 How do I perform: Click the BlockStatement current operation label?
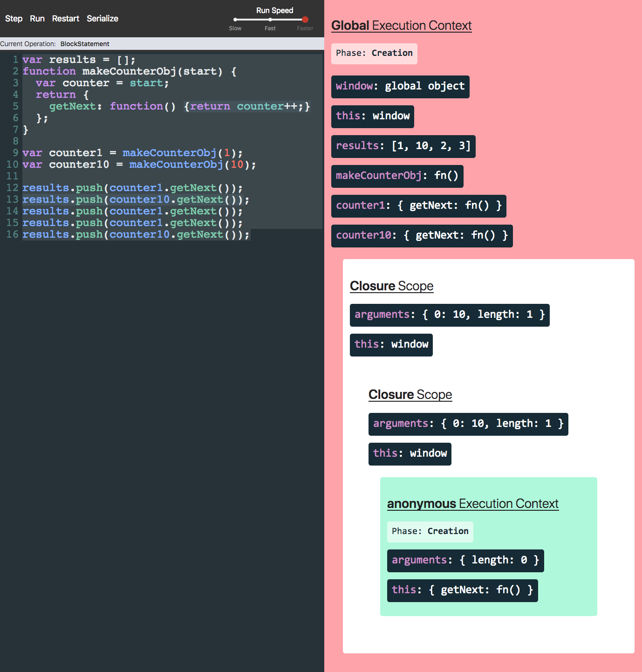coord(85,43)
